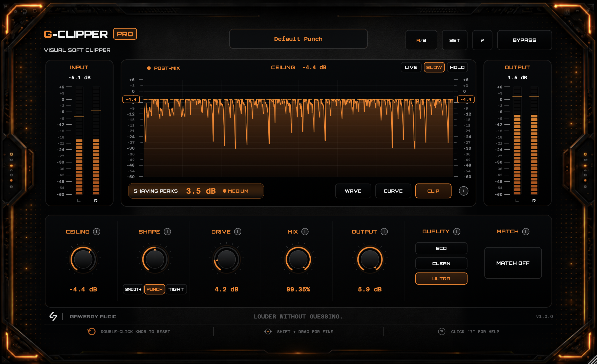Viewport: 597px width, 364px height.
Task: Switch meter to HOLD mode
Action: pyautogui.click(x=457, y=67)
